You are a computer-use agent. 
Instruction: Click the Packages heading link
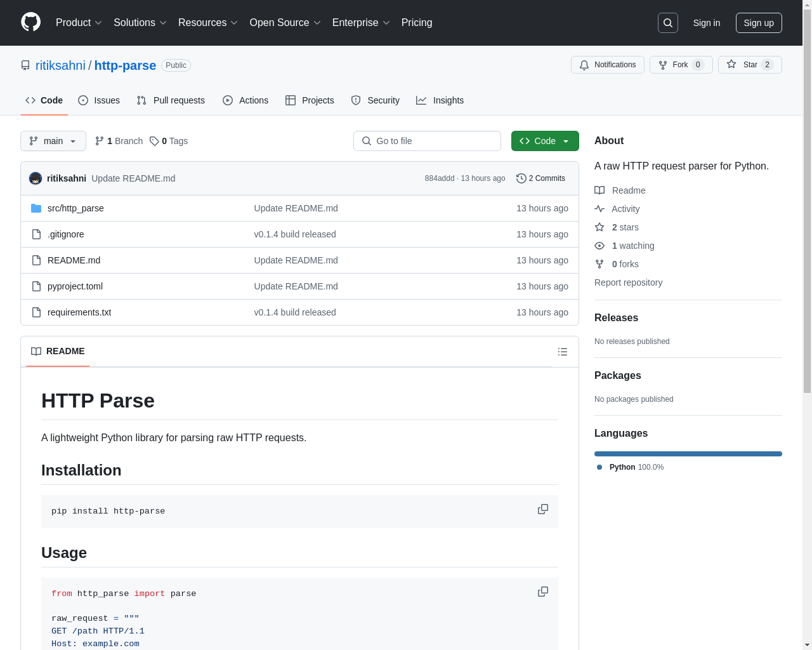617,376
